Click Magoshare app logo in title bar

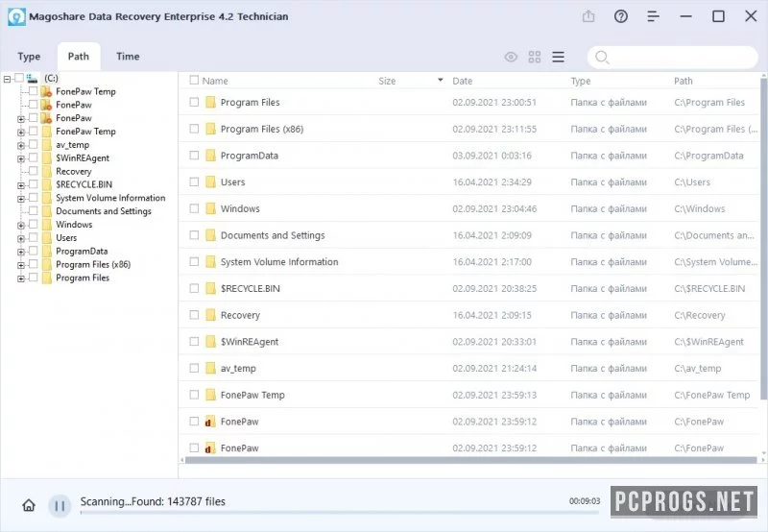pyautogui.click(x=16, y=16)
